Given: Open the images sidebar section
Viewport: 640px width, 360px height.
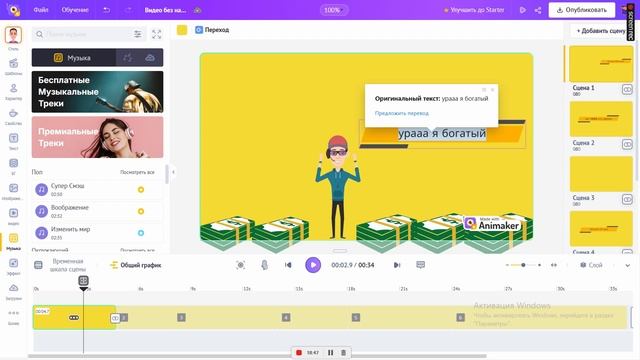Looking at the screenshot, I should pyautogui.click(x=13, y=191).
